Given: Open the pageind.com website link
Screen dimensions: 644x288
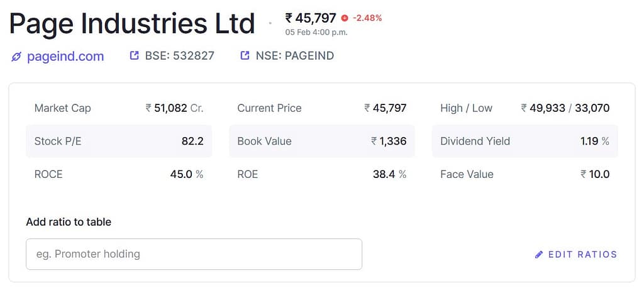Looking at the screenshot, I should (65, 57).
